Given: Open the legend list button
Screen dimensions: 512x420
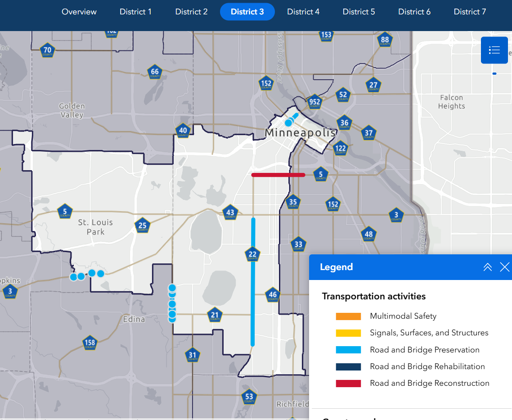Looking at the screenshot, I should [494, 50].
